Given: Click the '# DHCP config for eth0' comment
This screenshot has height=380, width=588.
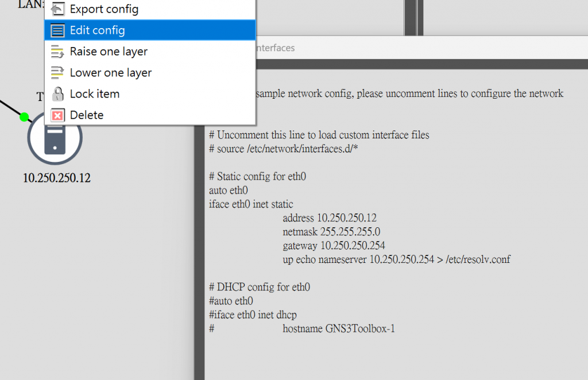Looking at the screenshot, I should [260, 287].
